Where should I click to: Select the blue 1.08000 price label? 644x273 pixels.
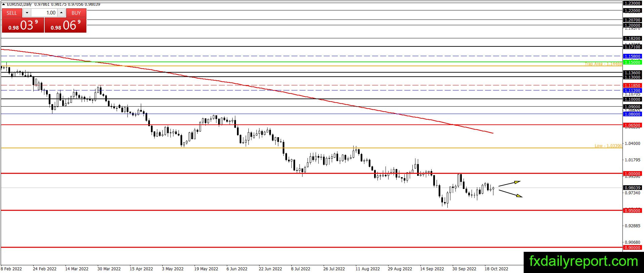(x=632, y=114)
